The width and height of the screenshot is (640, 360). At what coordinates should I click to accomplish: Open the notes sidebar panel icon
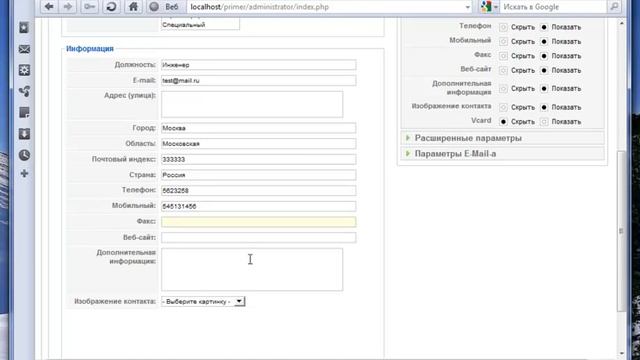24,113
